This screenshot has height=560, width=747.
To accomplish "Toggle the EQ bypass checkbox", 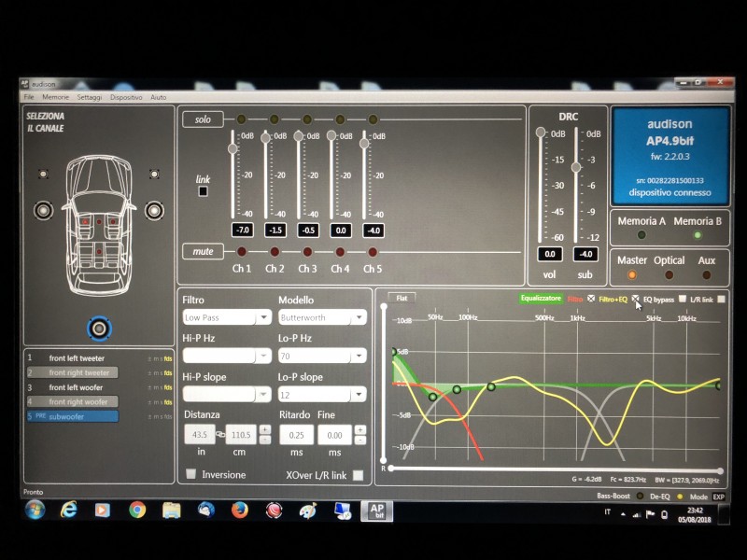I will tap(683, 299).
